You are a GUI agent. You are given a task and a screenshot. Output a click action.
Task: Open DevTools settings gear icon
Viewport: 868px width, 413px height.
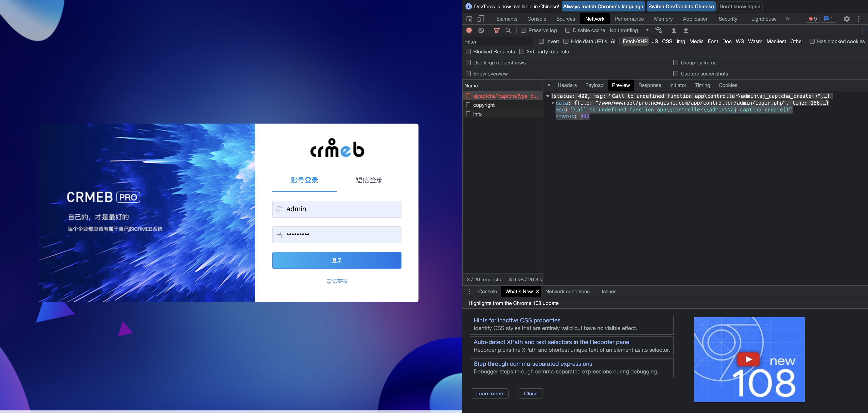(846, 19)
